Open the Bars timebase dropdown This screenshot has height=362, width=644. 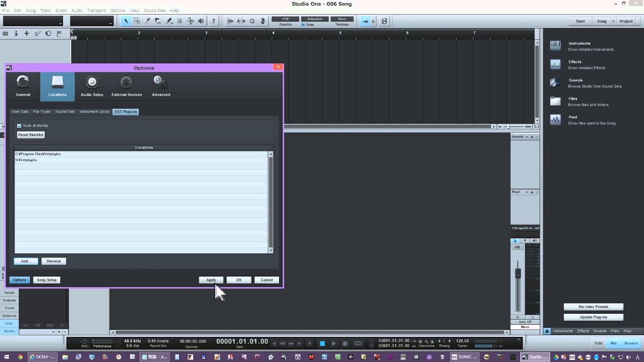pos(342,19)
